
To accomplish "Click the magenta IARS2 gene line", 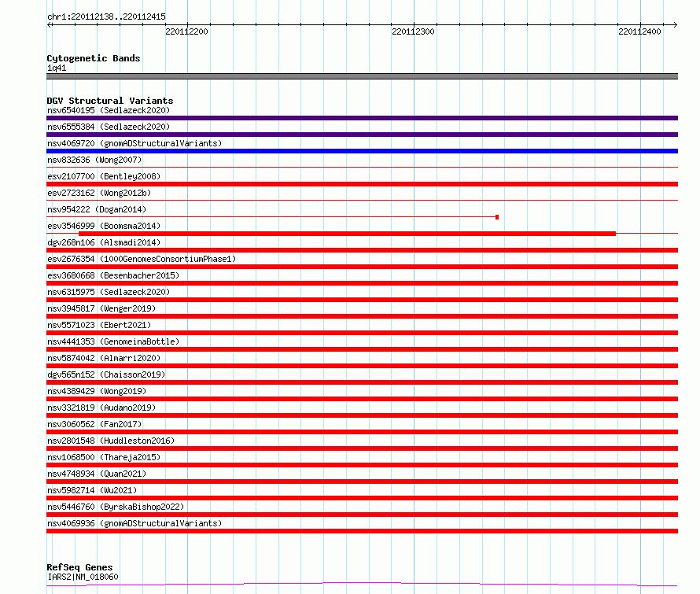I will 362,585.
